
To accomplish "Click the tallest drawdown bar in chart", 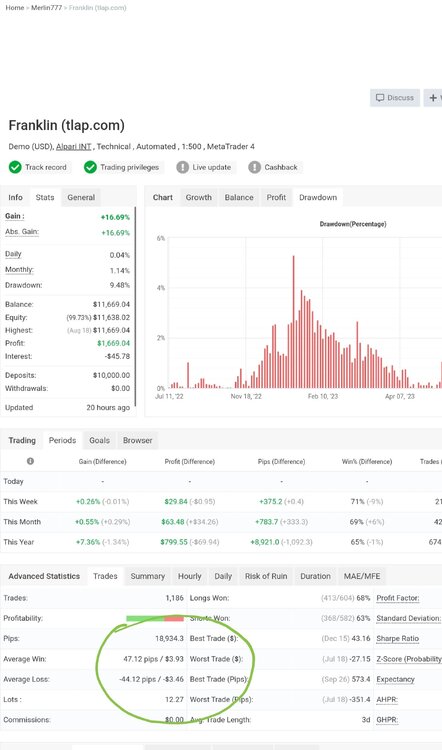I will click(x=293, y=322).
